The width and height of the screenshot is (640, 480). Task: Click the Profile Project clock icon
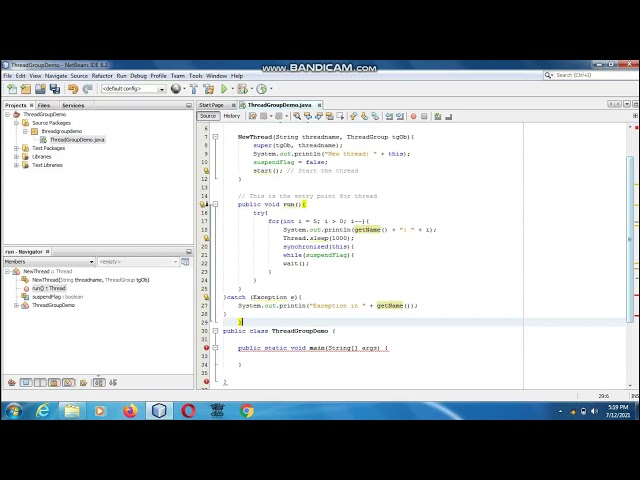click(x=262, y=89)
